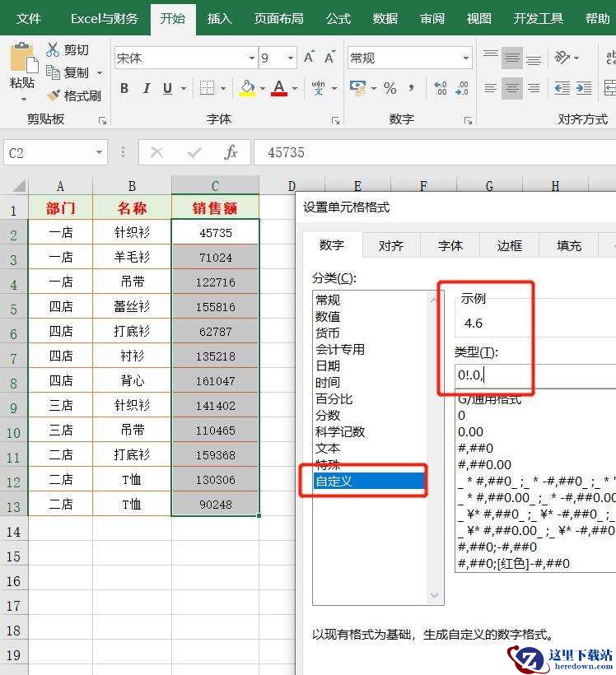Viewport: 616px width, 675px height.
Task: Toggle Bold formatting
Action: [x=124, y=88]
